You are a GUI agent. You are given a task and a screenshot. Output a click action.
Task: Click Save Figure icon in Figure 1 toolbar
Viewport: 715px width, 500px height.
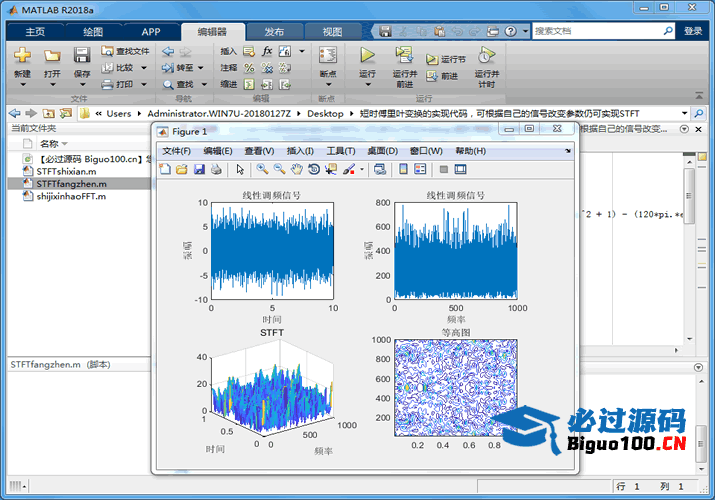(199, 170)
